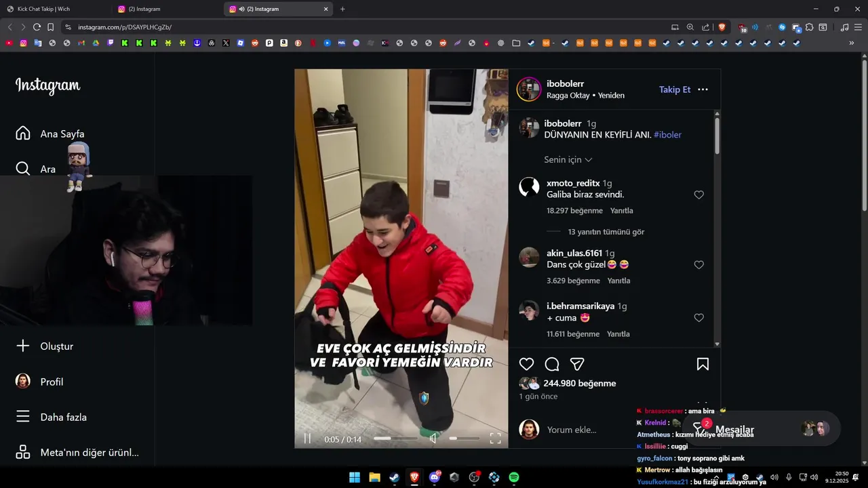The height and width of the screenshot is (488, 868).
Task: Open File Explorer from taskbar
Action: pyautogui.click(x=374, y=477)
